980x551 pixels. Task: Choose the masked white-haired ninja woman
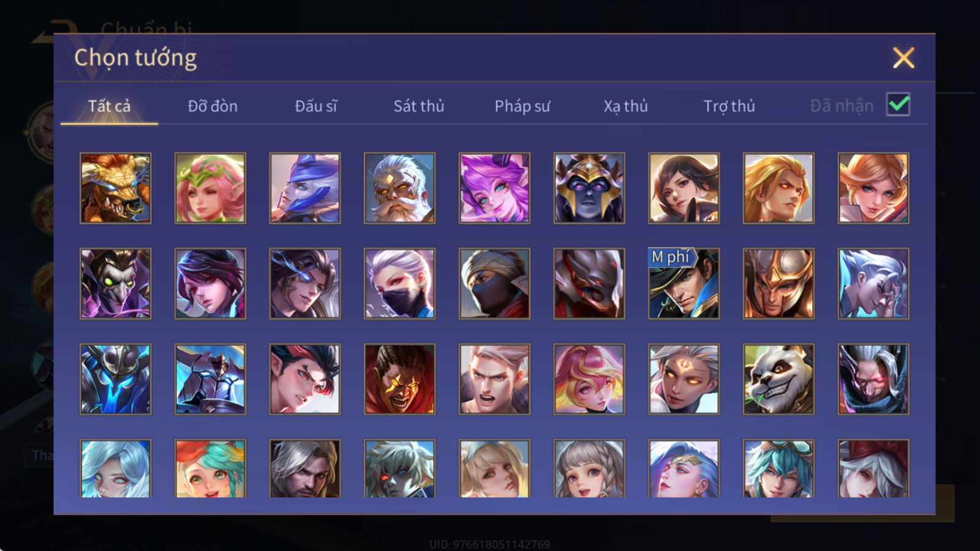(399, 283)
